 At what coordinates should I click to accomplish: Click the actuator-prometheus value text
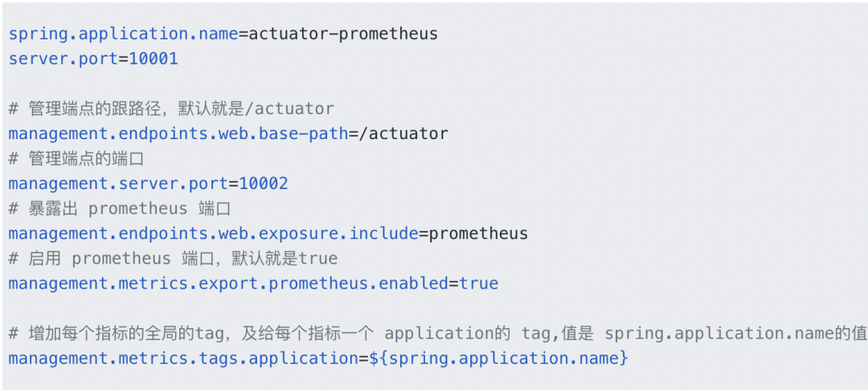(x=344, y=34)
